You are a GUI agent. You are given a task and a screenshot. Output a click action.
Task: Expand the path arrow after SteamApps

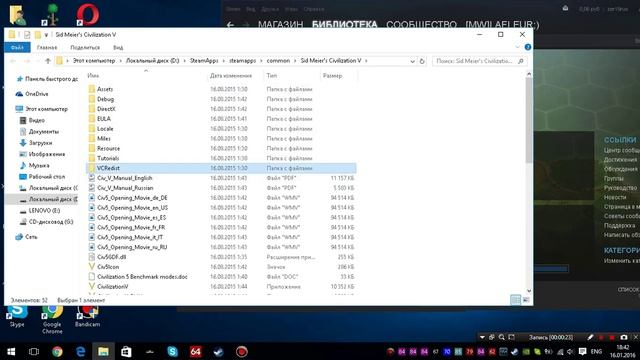(x=224, y=61)
